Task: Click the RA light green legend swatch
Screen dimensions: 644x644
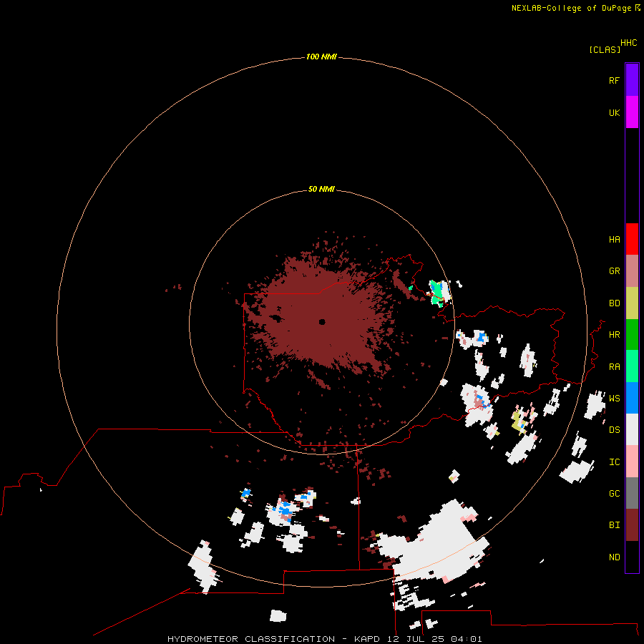Action: pos(632,366)
